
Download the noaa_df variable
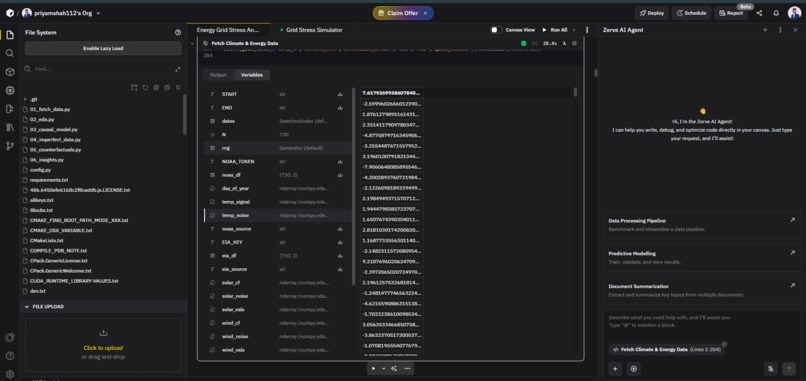click(340, 175)
